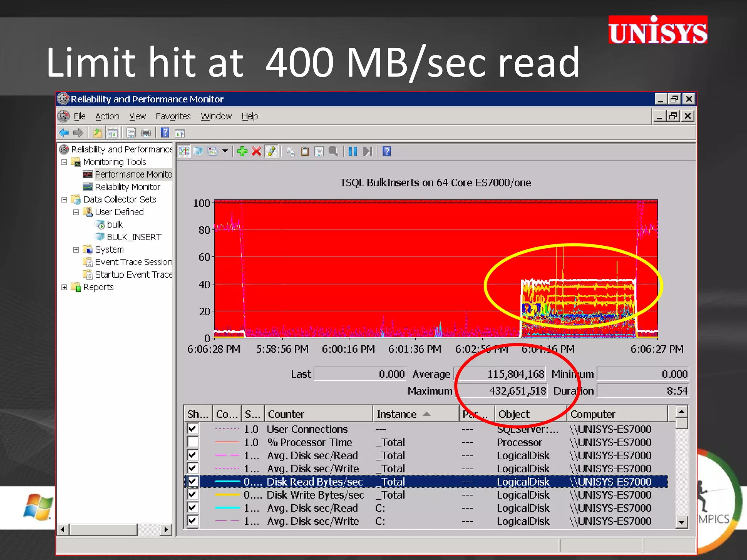Open the View menu
This screenshot has height=560, width=747.
coord(138,116)
